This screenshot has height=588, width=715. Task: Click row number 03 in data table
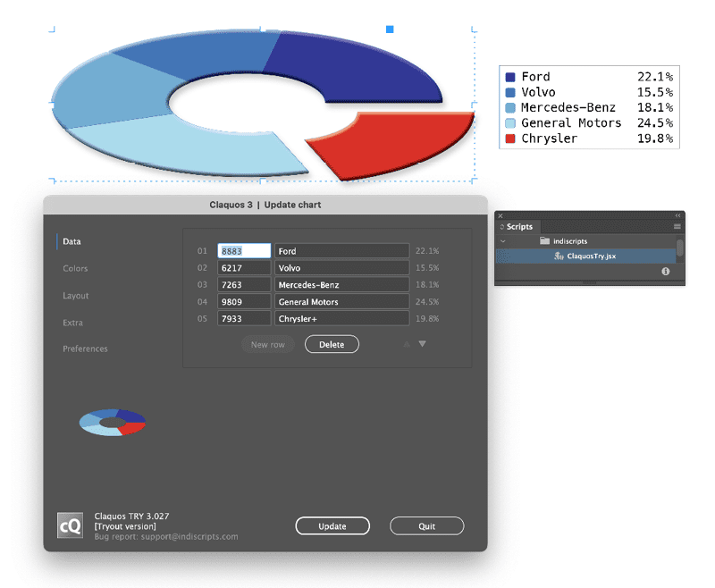point(202,285)
